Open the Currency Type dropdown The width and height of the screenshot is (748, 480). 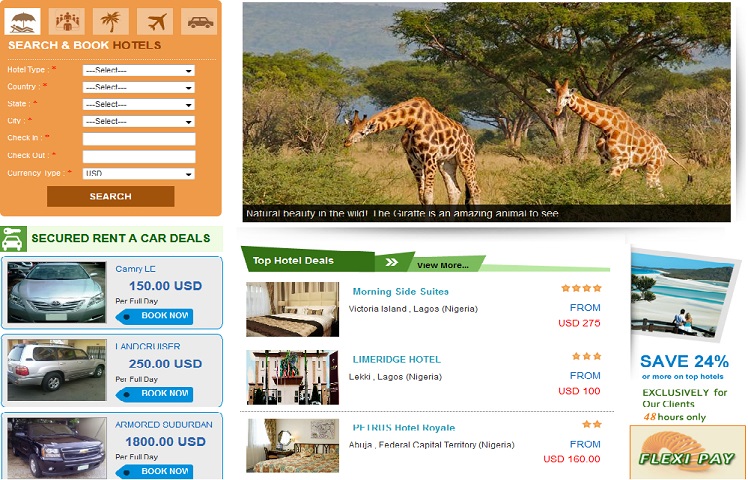point(139,174)
